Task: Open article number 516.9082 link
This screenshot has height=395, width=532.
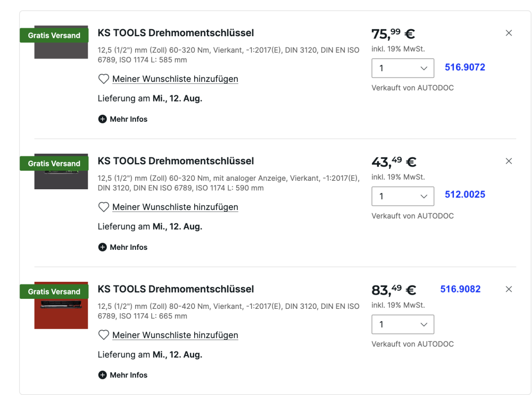Action: tap(460, 289)
